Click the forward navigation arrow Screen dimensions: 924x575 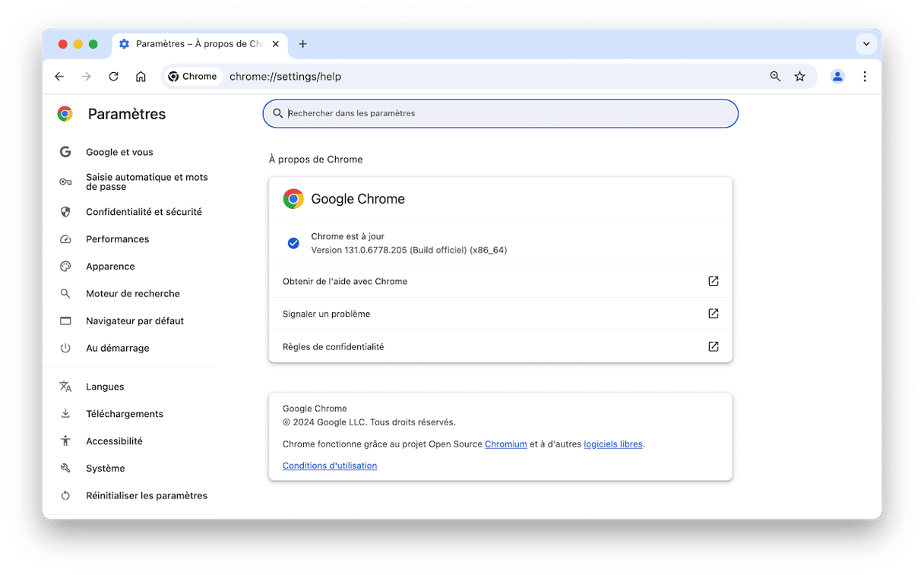pos(87,77)
